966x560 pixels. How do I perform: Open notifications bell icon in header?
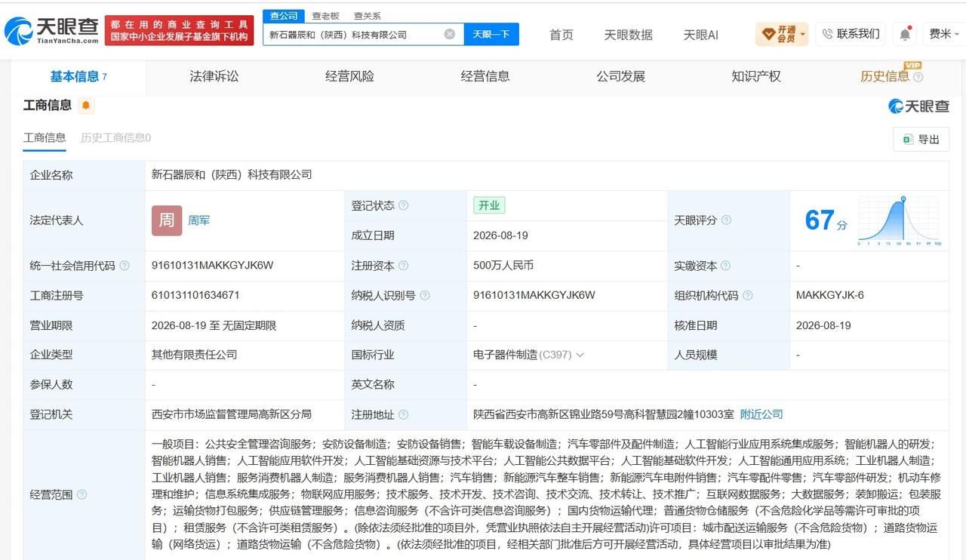(x=904, y=34)
